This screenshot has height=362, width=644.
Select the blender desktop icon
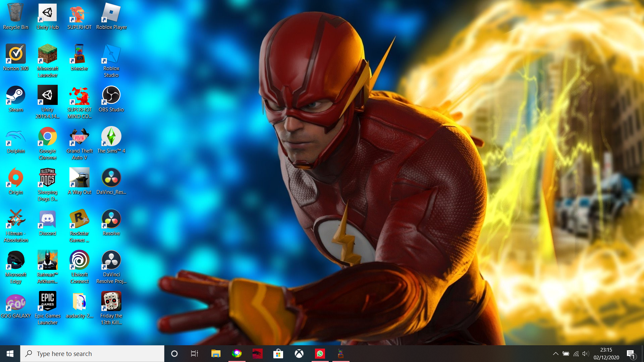point(79,58)
